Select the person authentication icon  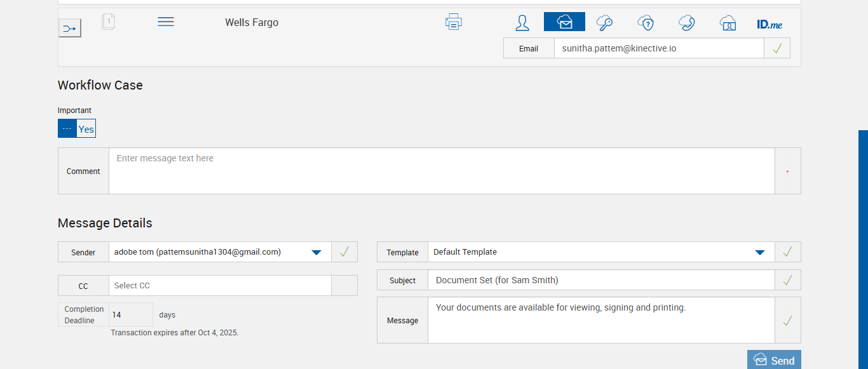[x=522, y=23]
